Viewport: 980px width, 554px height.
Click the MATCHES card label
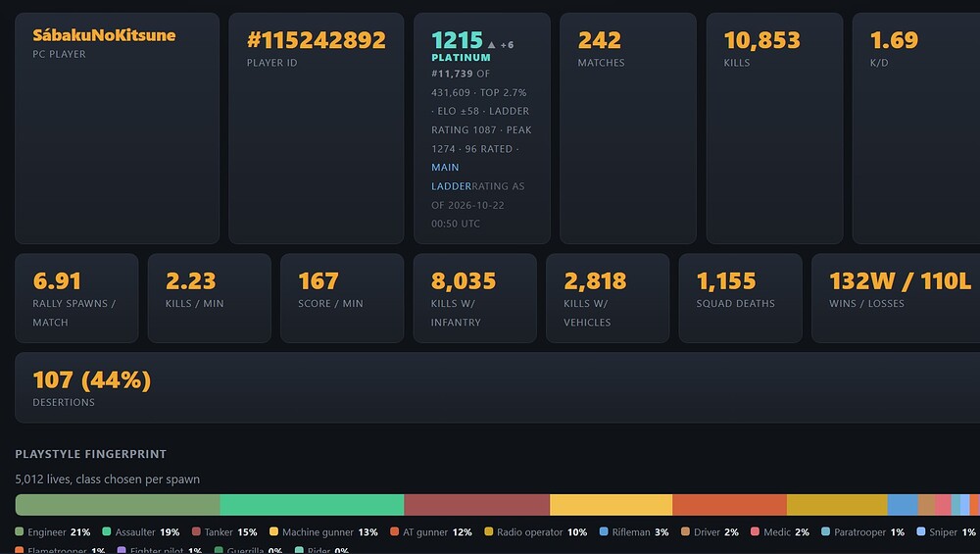(x=602, y=63)
